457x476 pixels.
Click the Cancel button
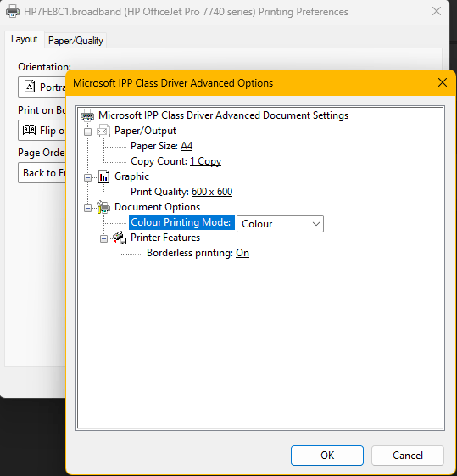point(407,456)
